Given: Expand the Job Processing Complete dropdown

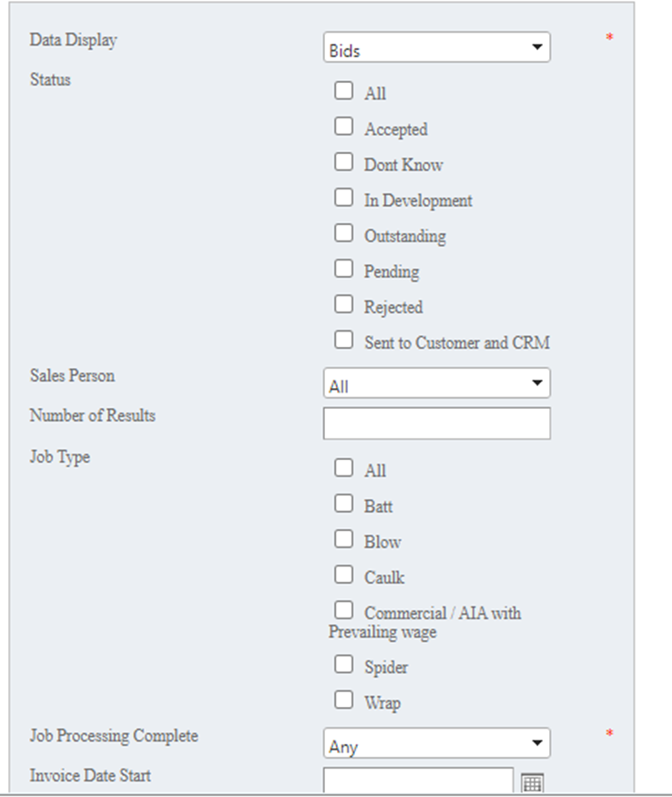Looking at the screenshot, I should click(x=436, y=743).
